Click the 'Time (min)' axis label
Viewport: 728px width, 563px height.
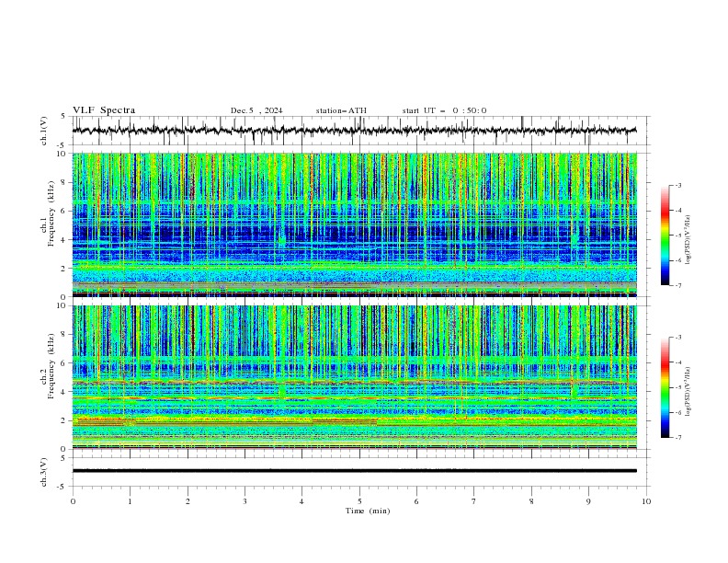pos(368,511)
